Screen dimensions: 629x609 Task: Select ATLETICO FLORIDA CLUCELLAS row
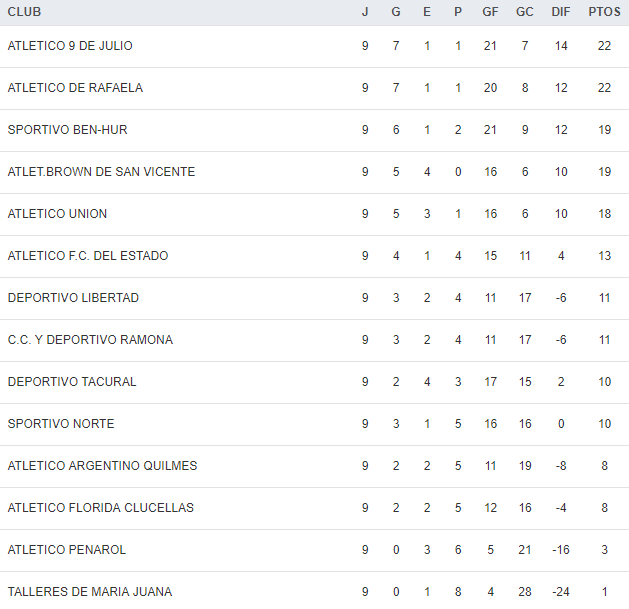coord(101,508)
